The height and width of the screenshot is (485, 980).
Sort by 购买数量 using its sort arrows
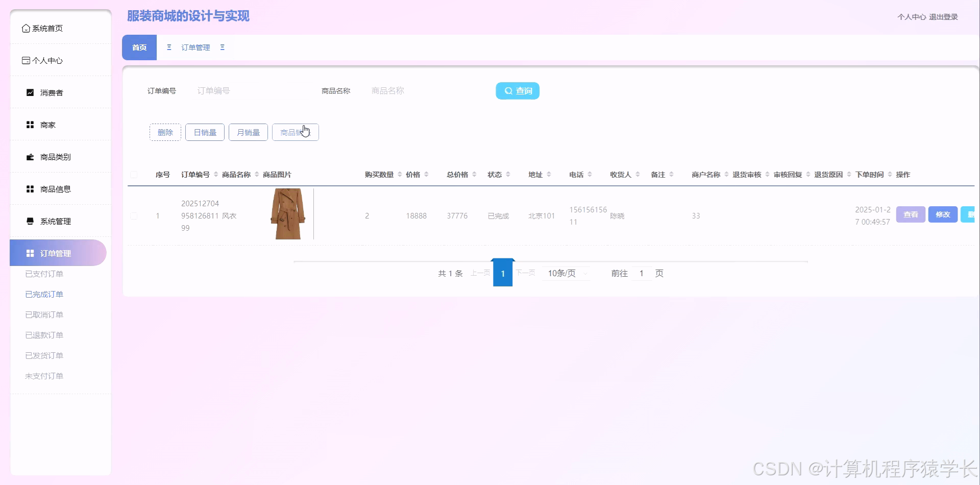coord(400,175)
